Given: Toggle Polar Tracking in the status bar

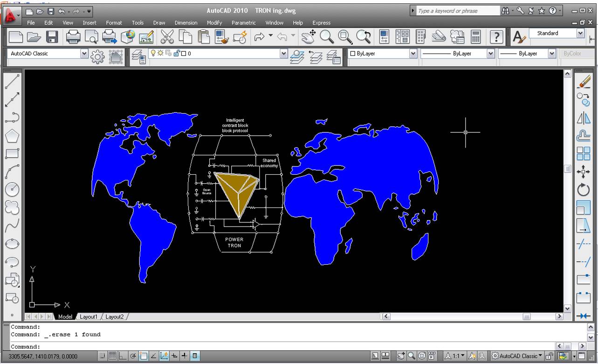Looking at the screenshot, I should [x=133, y=356].
